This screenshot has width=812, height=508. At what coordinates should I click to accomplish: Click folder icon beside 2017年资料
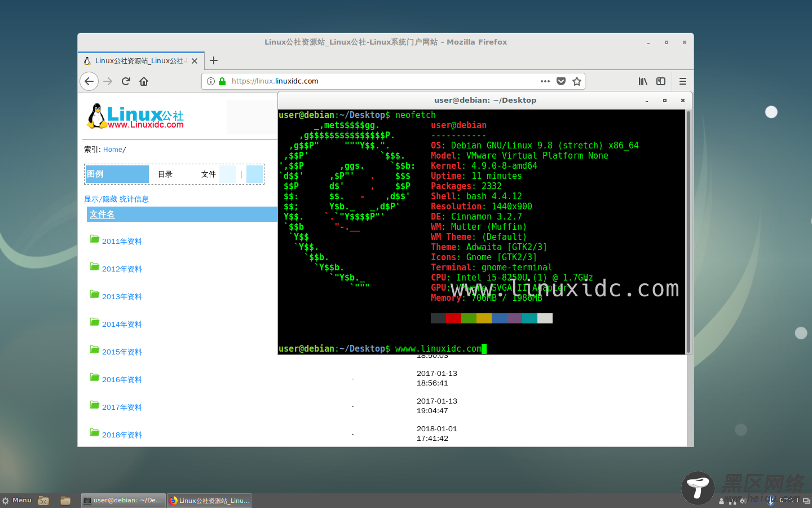(95, 405)
